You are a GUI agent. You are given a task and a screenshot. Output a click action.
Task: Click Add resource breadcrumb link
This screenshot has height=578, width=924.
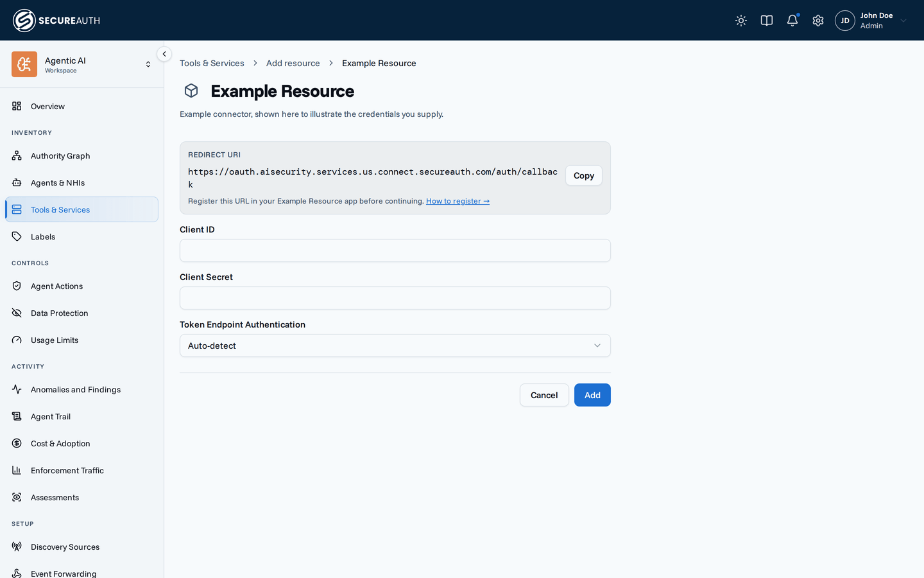point(293,63)
